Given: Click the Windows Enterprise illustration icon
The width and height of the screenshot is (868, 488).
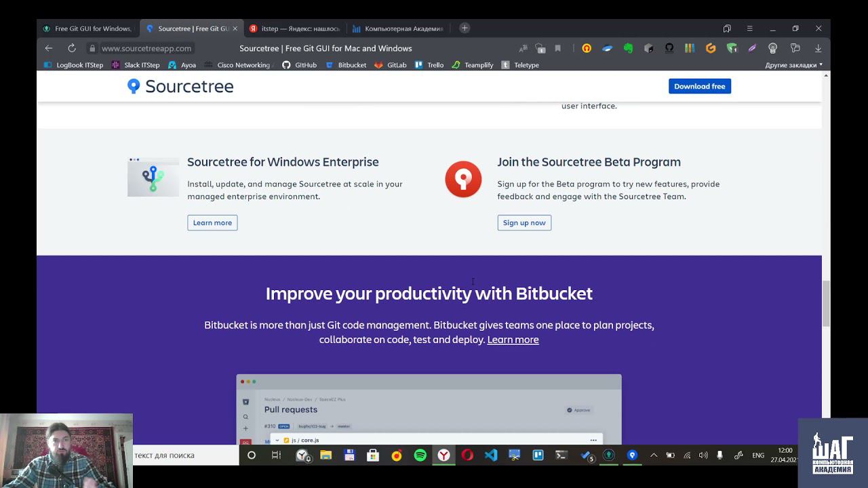Looking at the screenshot, I should coord(153,177).
